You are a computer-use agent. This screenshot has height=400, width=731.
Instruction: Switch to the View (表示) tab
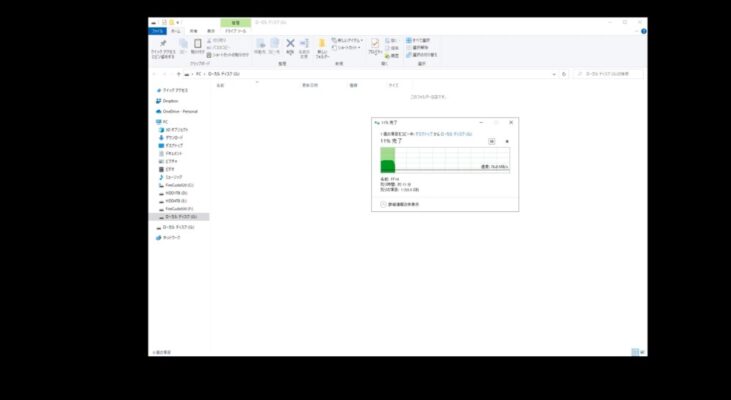211,31
